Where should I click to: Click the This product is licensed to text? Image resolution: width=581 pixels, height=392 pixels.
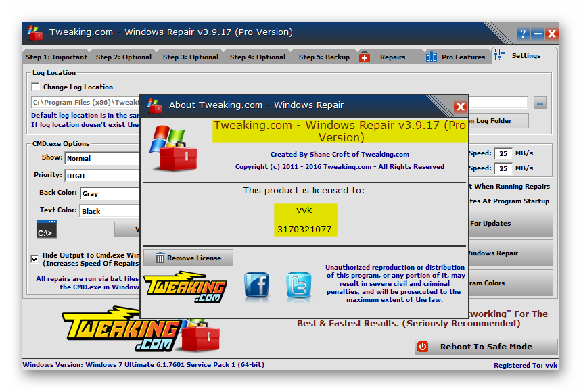pos(304,191)
